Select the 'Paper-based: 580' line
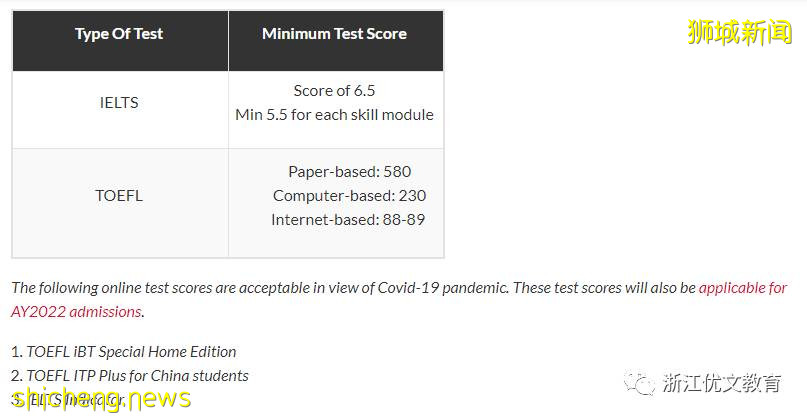This screenshot has height=418, width=807. [x=349, y=171]
